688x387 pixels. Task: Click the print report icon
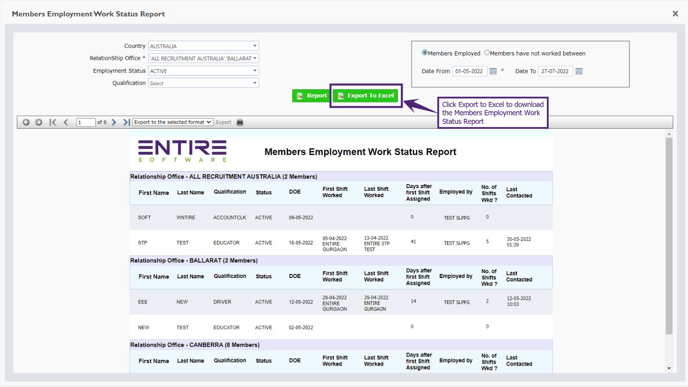coord(240,122)
